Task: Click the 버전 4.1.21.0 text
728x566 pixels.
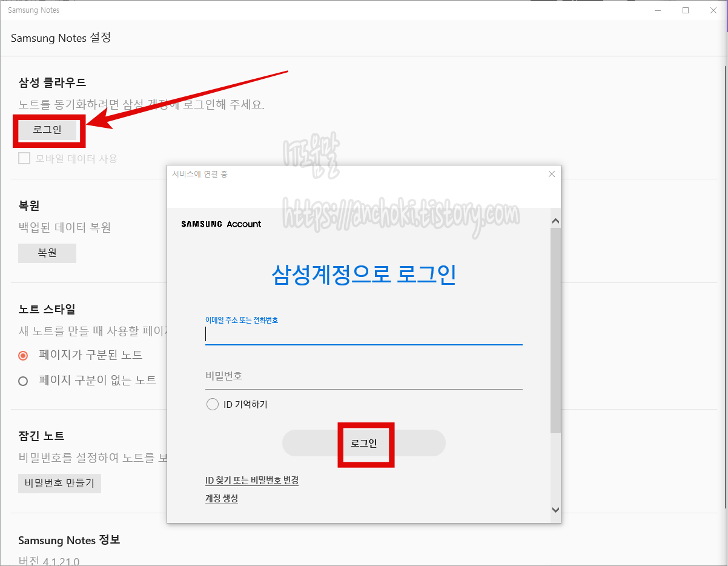Action: click(x=48, y=561)
